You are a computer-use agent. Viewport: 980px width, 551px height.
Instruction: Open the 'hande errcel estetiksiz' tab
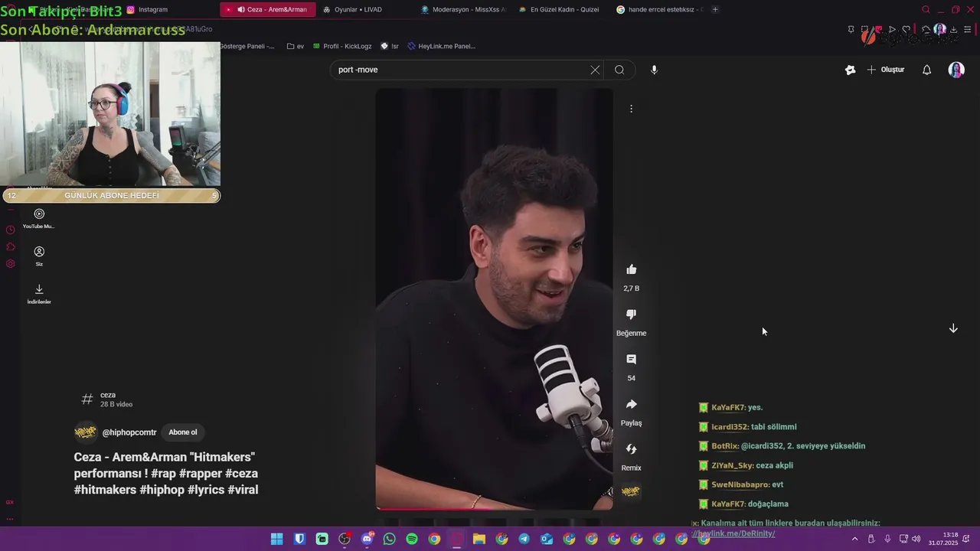click(659, 9)
